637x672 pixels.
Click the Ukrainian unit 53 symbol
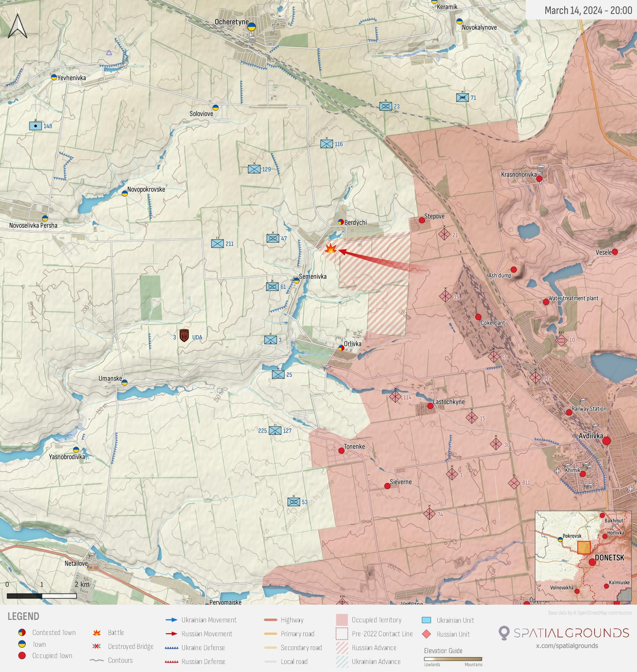(294, 502)
